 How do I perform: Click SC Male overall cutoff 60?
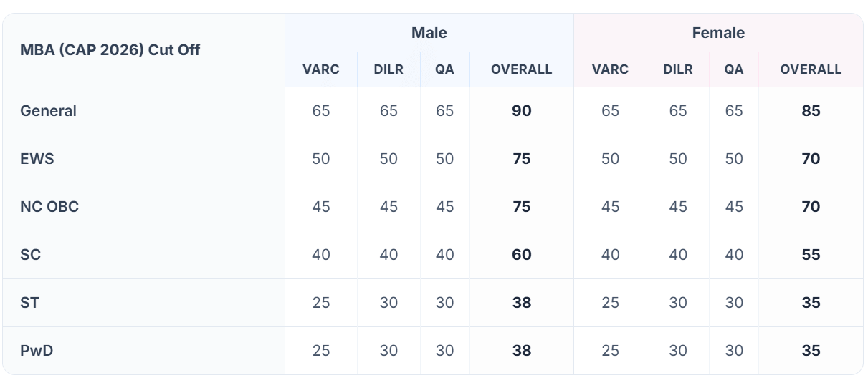tap(522, 255)
